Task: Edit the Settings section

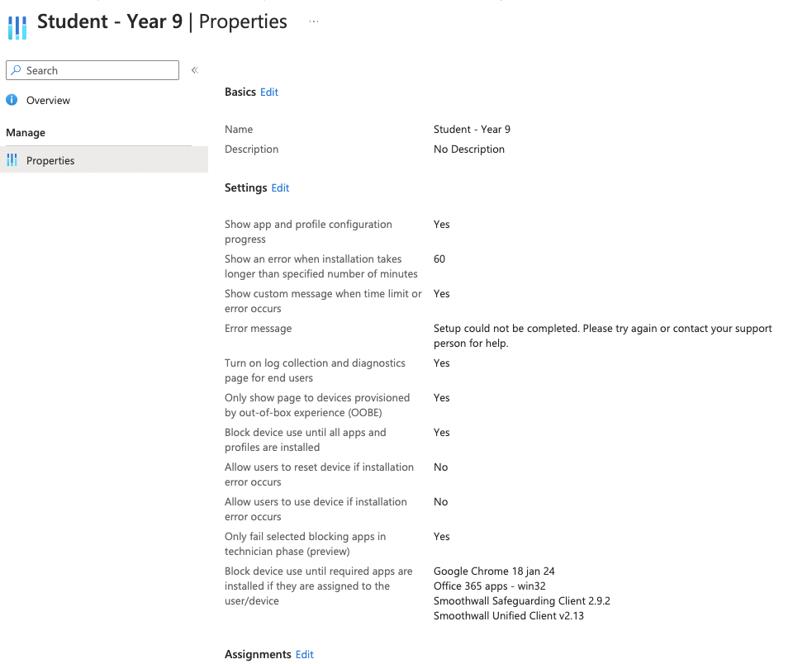Action: [280, 188]
